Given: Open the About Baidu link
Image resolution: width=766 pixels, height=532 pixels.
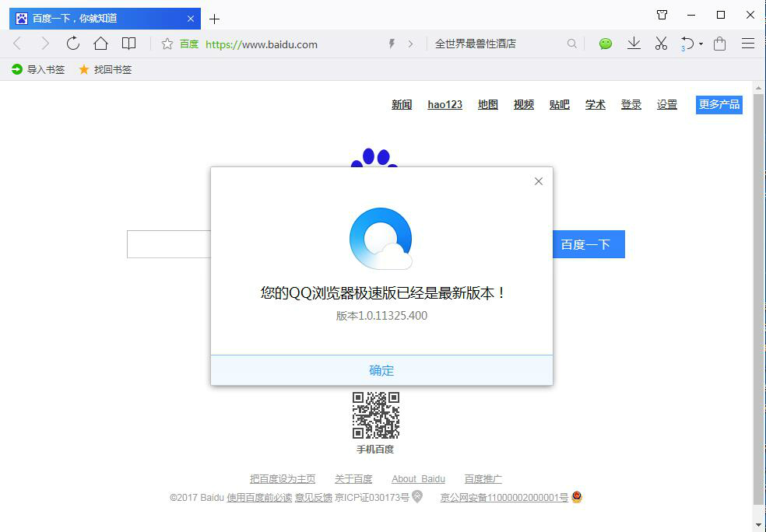Looking at the screenshot, I should click(x=418, y=479).
